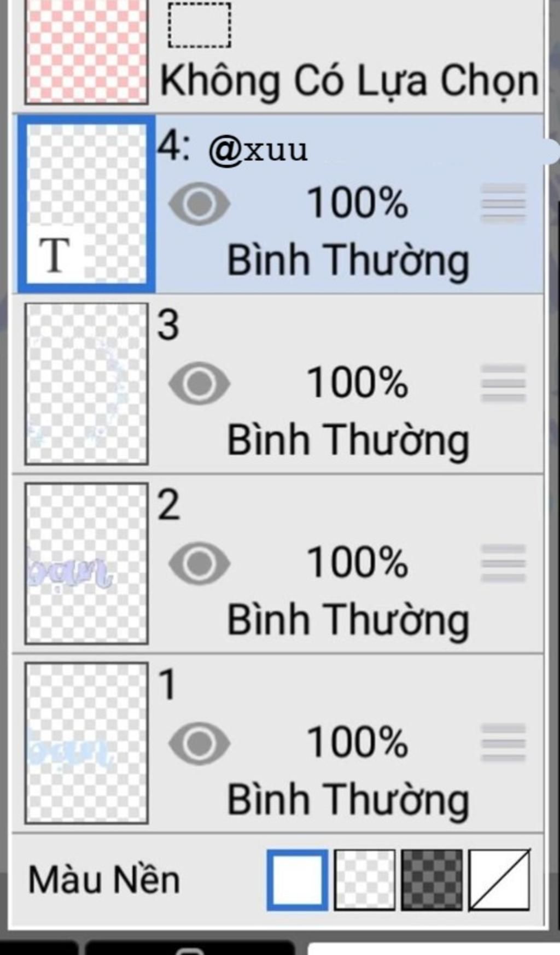The width and height of the screenshot is (560, 955).
Task: Toggle layer 1 visibility eye
Action: click(199, 743)
